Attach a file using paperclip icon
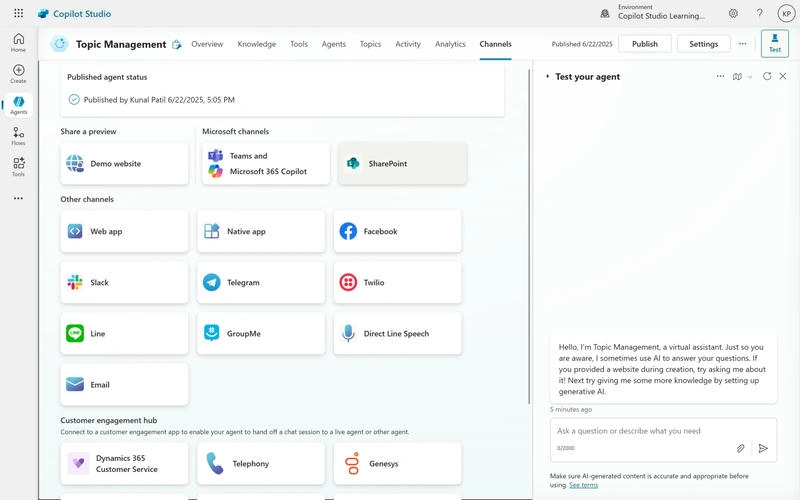Screen dimensions: 800x500 (740, 448)
